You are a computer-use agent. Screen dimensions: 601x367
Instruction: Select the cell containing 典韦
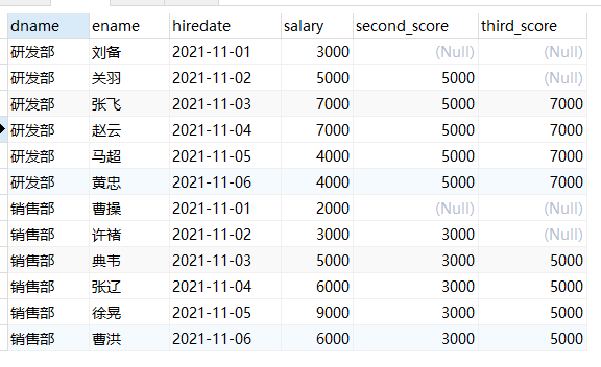pos(129,260)
